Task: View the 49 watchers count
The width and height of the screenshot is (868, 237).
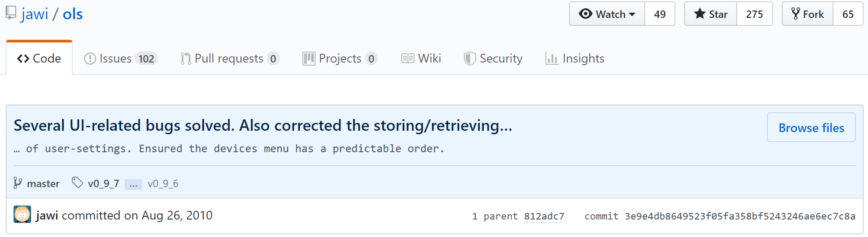Action: pyautogui.click(x=660, y=14)
